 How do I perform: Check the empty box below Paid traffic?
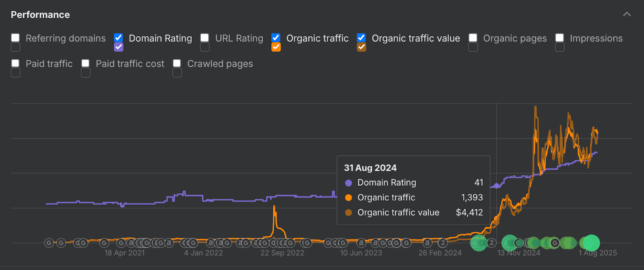click(15, 73)
